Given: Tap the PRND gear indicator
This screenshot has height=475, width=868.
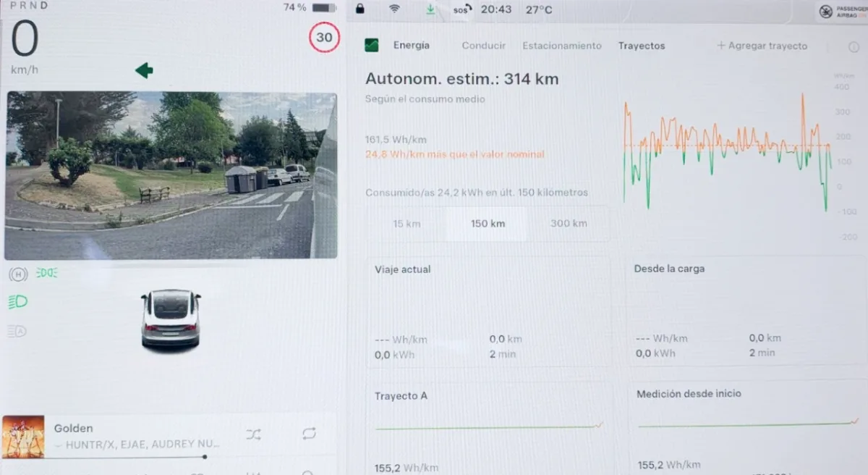Looking at the screenshot, I should click(x=29, y=6).
